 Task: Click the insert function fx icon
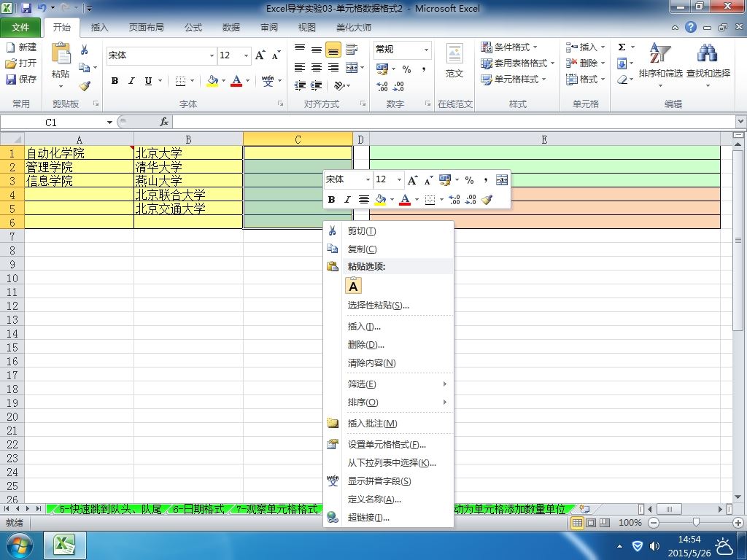tap(164, 122)
